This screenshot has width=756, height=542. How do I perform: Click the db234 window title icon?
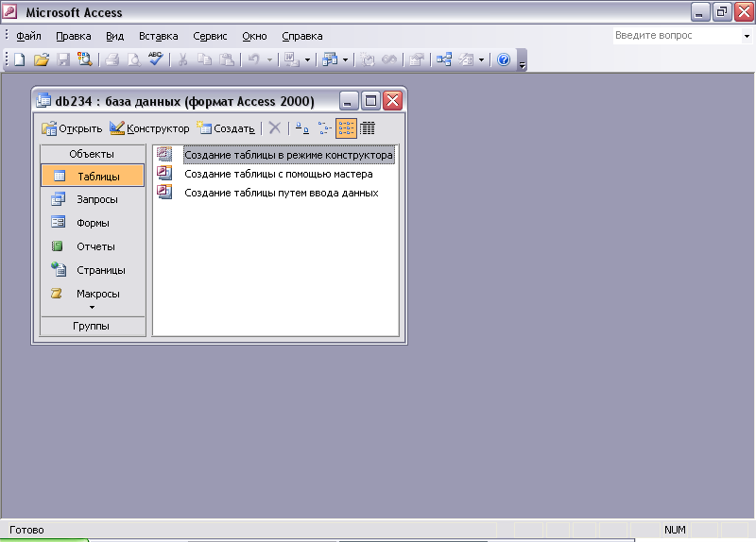[43, 101]
